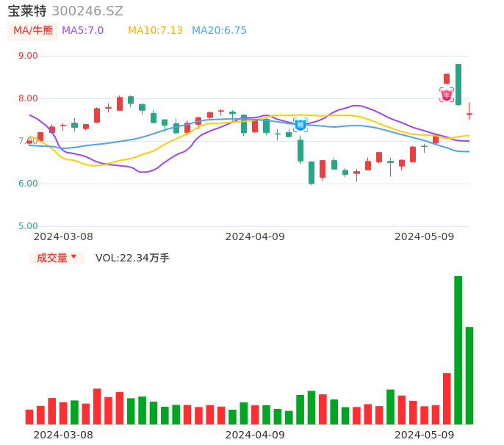Click the second tallest green volume bar at far right

(469, 375)
